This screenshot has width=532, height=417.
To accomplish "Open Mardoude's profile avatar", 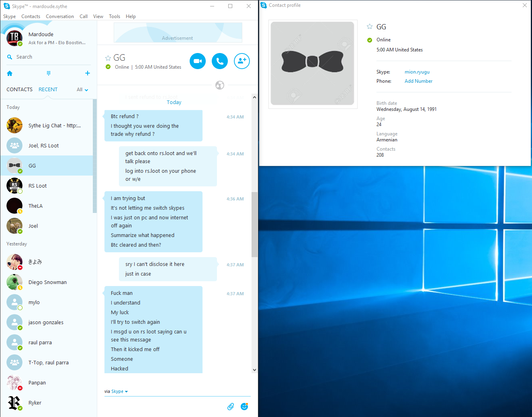I will pyautogui.click(x=14, y=38).
